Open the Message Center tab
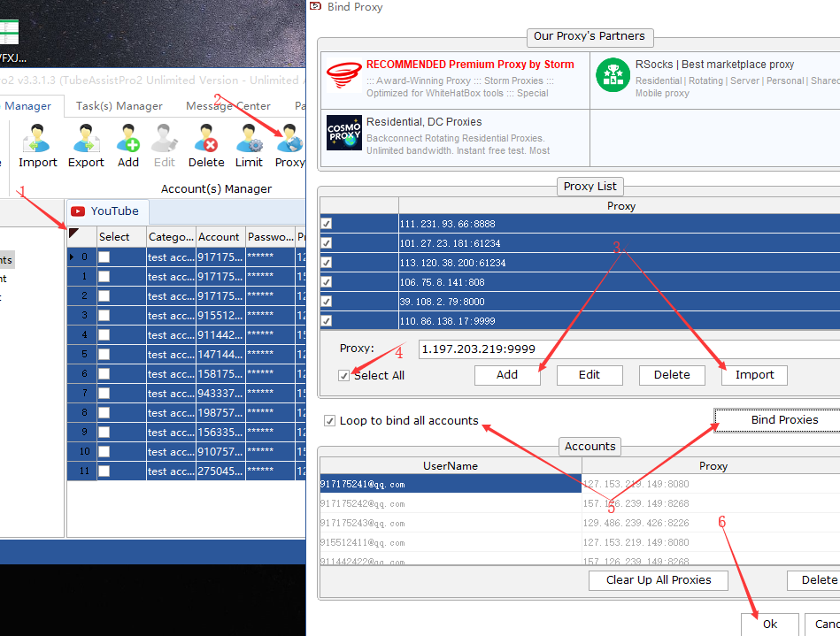 227,106
